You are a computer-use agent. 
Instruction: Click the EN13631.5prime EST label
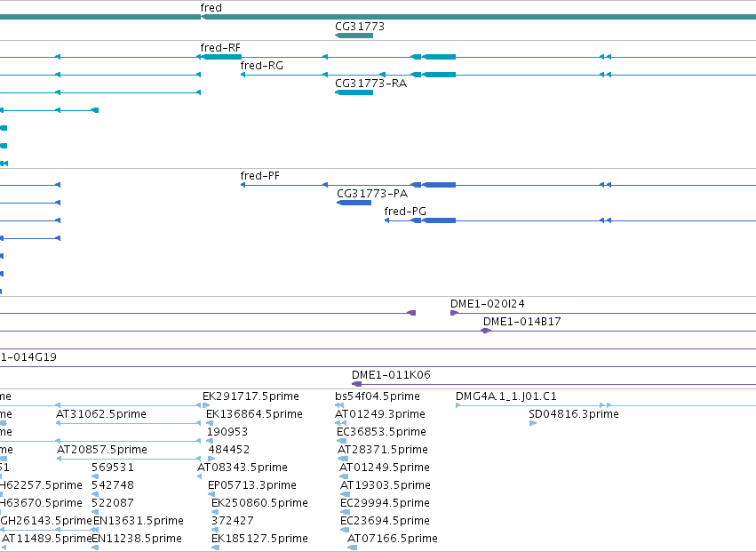point(139,521)
